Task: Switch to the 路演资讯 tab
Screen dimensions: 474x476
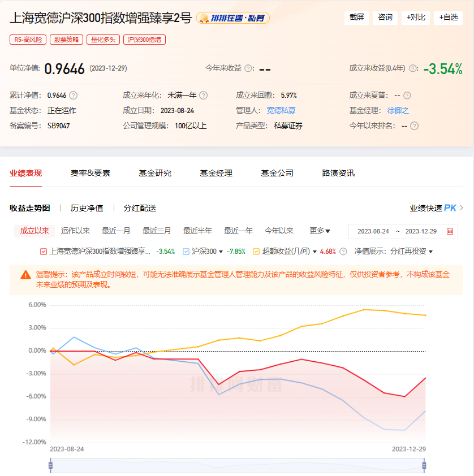Action: pyautogui.click(x=338, y=174)
